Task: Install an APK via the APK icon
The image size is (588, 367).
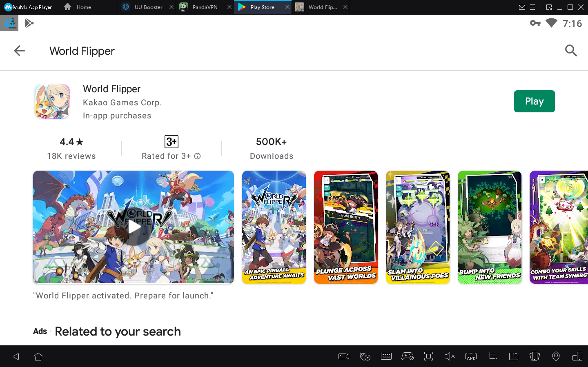Action: click(471, 356)
